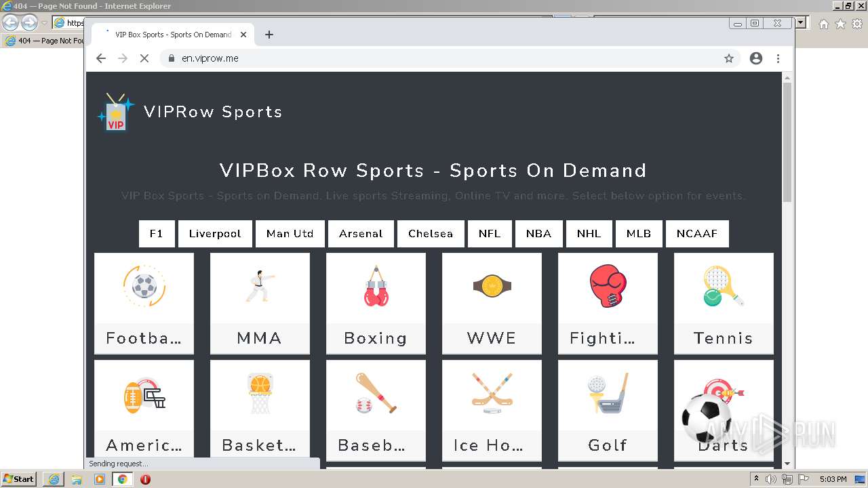
Task: Click Internet Explorer forward button
Action: 29,23
